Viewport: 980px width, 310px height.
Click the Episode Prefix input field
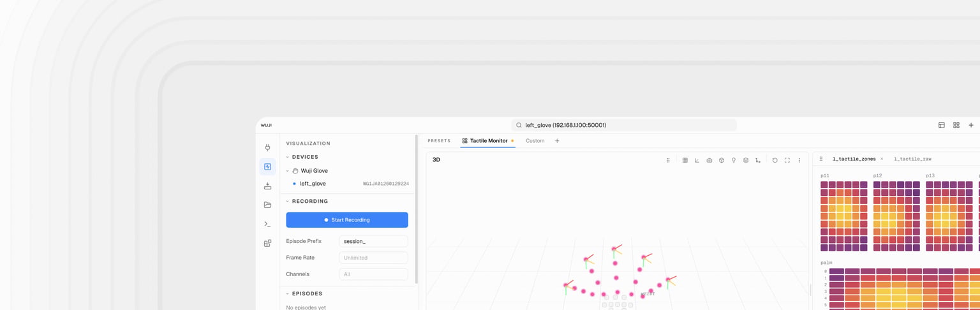point(373,241)
